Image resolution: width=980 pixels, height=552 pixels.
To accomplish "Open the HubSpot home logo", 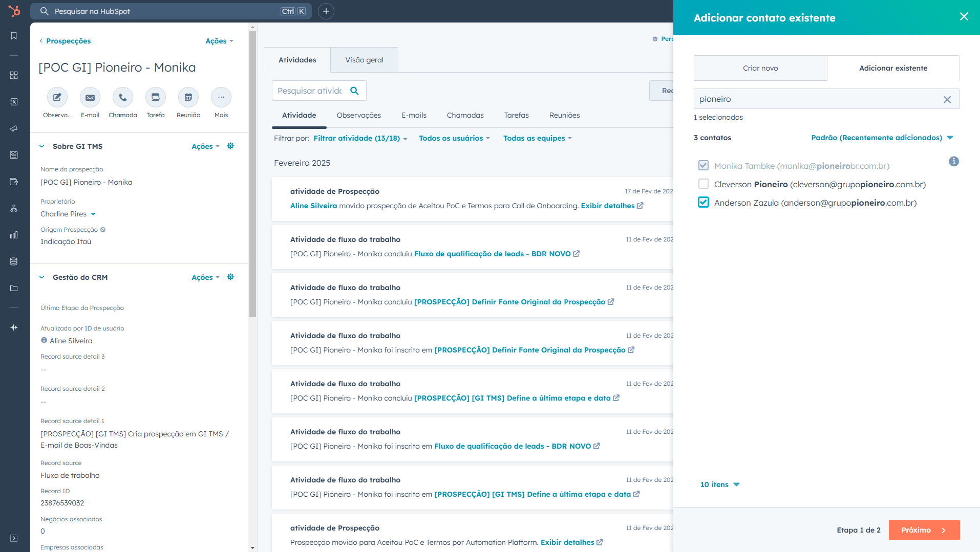I will (14, 11).
